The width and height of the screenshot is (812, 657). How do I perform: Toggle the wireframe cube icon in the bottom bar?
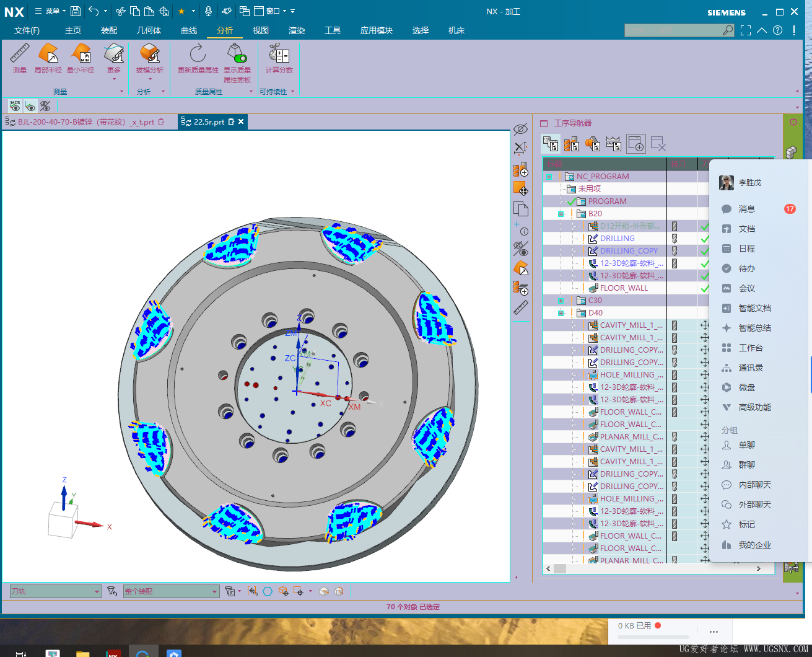pyautogui.click(x=339, y=591)
